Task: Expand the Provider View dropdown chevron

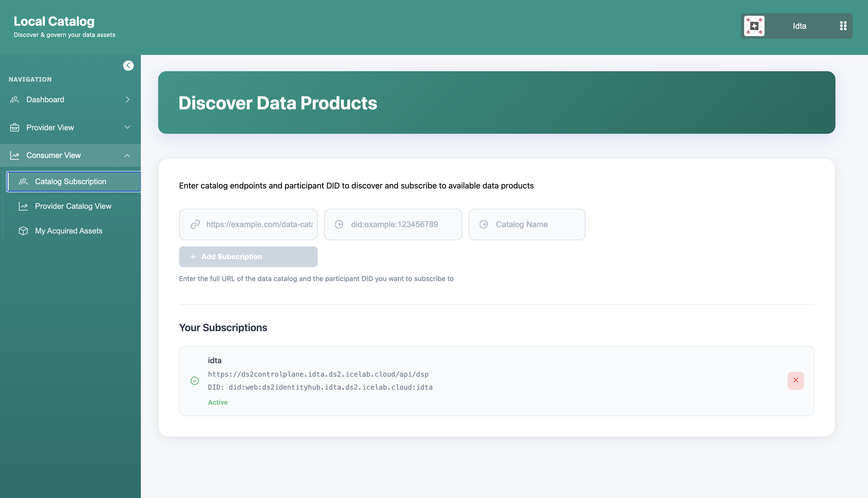Action: tap(128, 127)
